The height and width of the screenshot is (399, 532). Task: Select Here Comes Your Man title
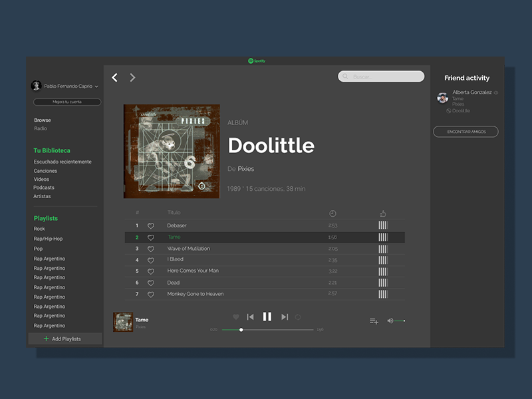(x=193, y=271)
